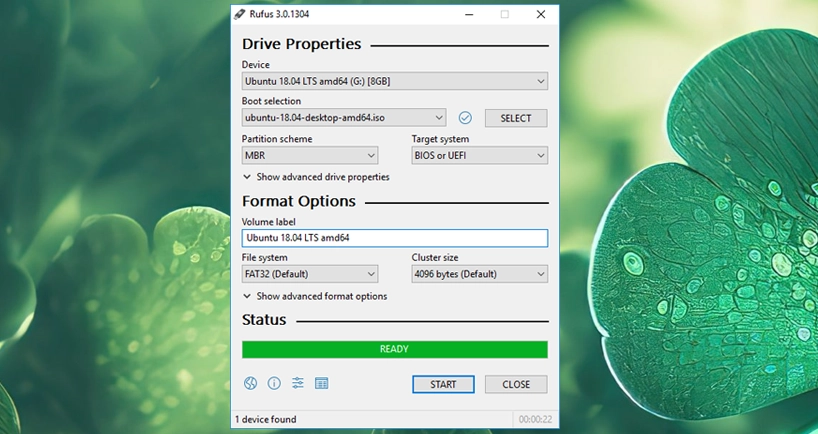This screenshot has width=818, height=434.
Task: Open the Cluster size dropdown
Action: (x=479, y=274)
